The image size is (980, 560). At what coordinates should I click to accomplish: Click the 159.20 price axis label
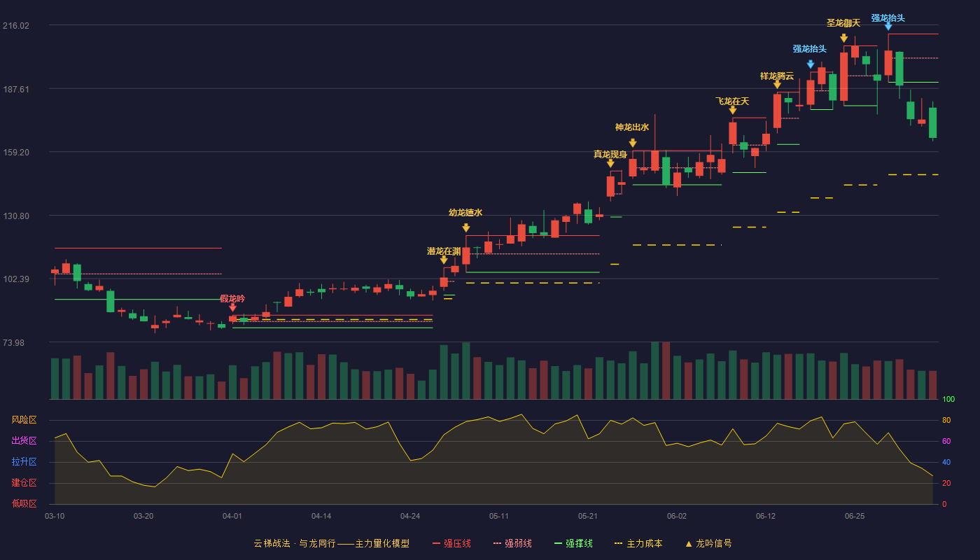click(16, 152)
